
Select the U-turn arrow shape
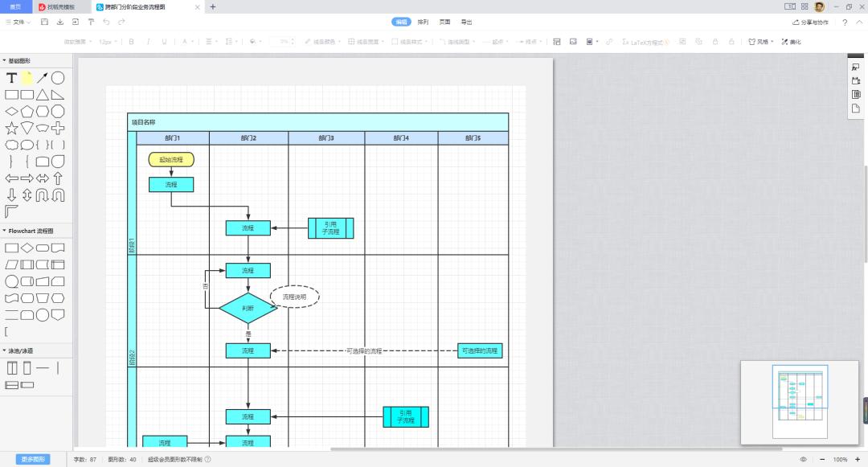[x=43, y=195]
